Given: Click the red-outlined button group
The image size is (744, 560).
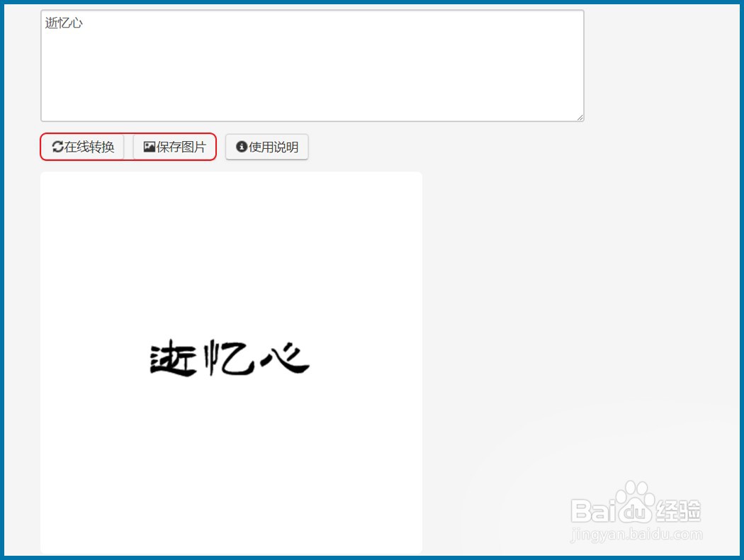Looking at the screenshot, I should click(128, 147).
